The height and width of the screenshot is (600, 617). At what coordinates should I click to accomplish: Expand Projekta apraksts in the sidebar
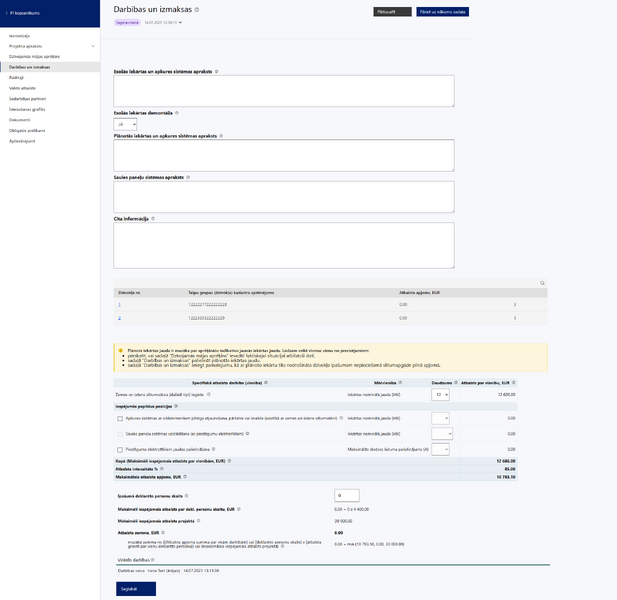pos(93,46)
